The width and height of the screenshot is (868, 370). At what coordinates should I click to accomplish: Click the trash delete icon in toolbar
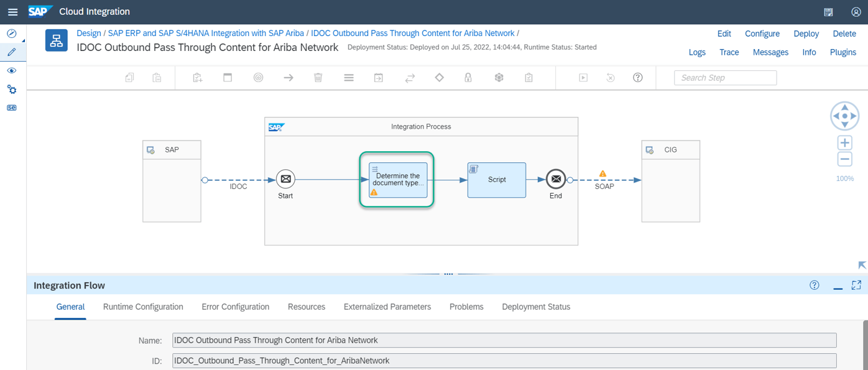pos(318,78)
